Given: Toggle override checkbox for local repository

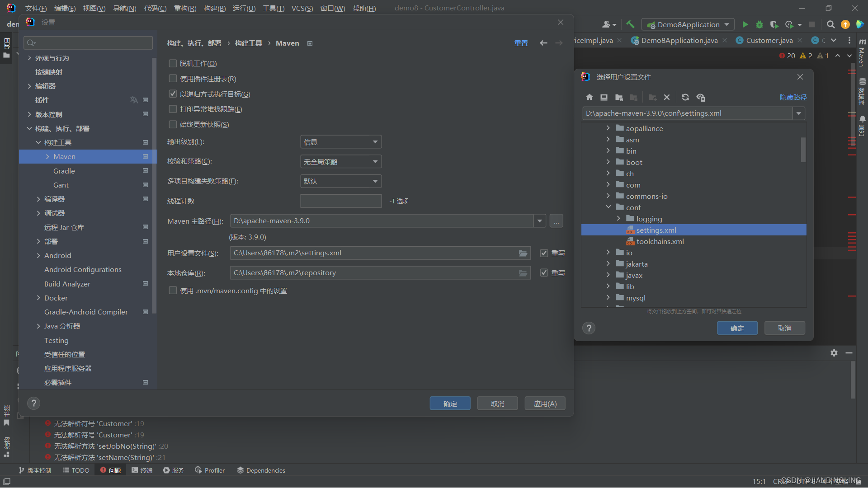Looking at the screenshot, I should [x=544, y=273].
